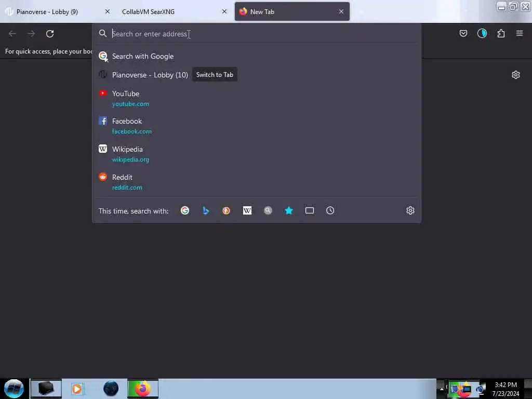Open the Windows Start button

pos(14,389)
